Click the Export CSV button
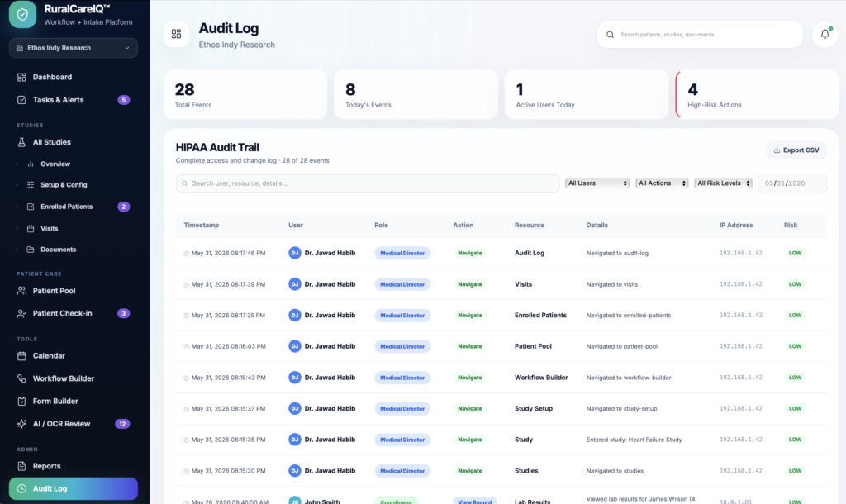Screen dimensions: 846x504 point(796,150)
